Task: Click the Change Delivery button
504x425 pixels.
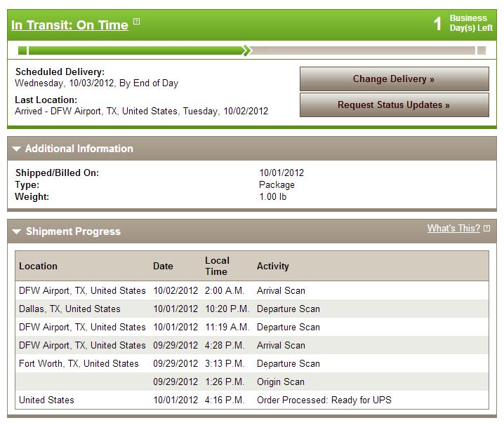Action: tap(394, 79)
